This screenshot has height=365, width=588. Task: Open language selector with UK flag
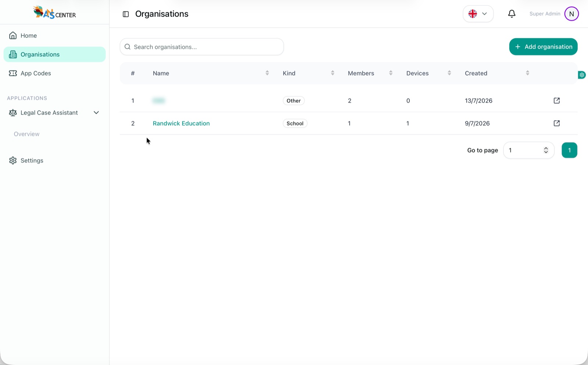[x=478, y=14]
